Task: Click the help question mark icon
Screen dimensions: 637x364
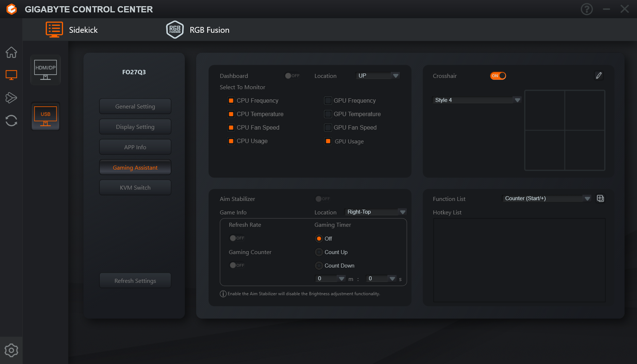Action: 587,9
